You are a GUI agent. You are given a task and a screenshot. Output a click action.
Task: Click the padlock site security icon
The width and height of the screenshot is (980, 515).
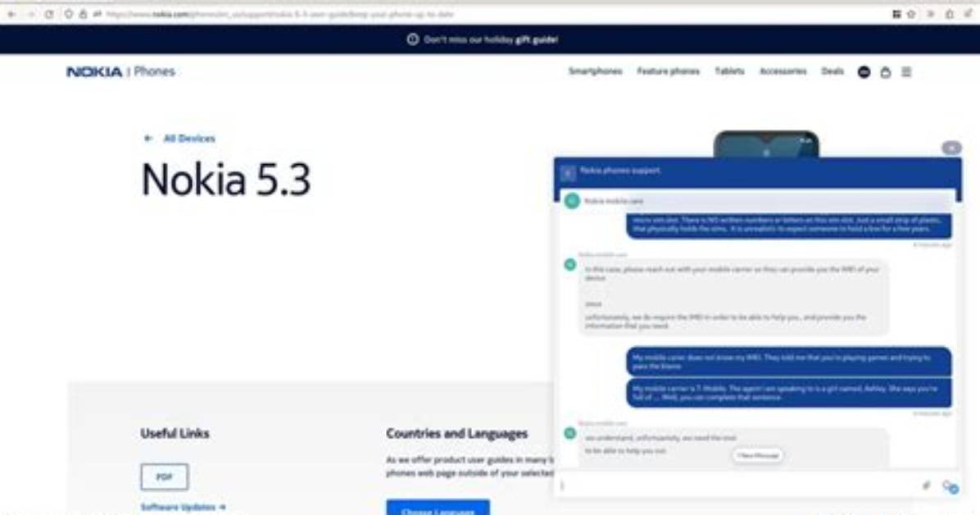coord(83,14)
